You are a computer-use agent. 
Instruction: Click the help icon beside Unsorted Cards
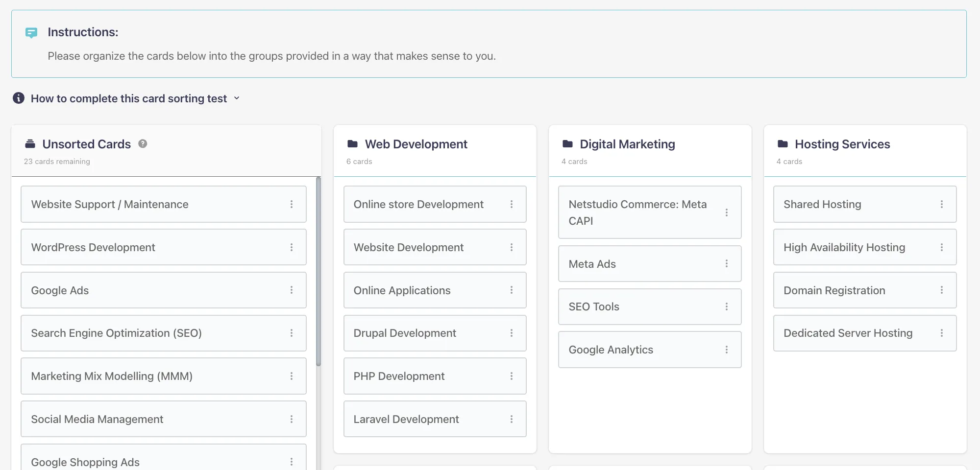click(143, 143)
